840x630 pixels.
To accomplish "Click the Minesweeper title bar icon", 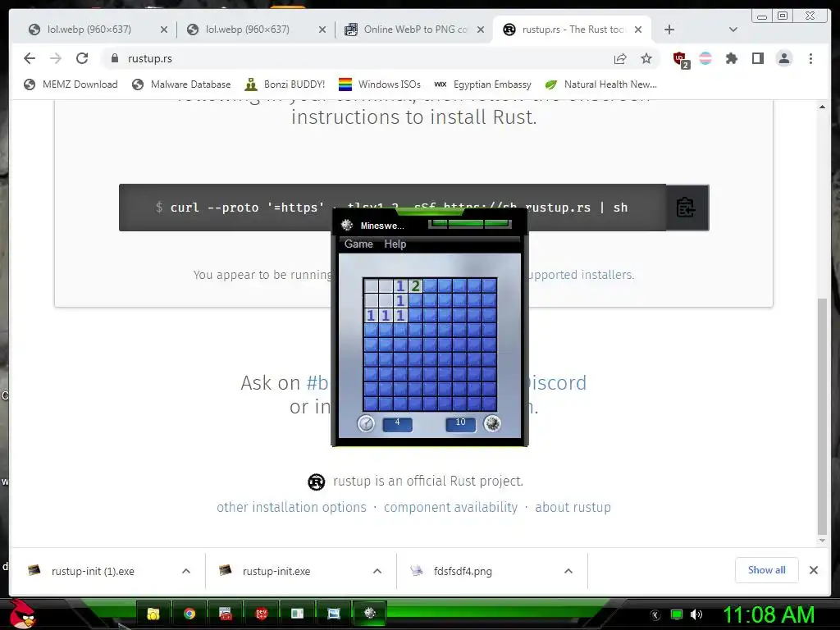I will [x=347, y=225].
